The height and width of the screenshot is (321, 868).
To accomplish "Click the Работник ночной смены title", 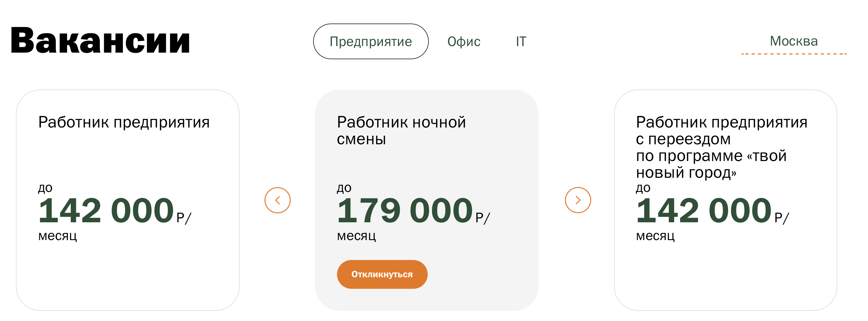I will [401, 131].
